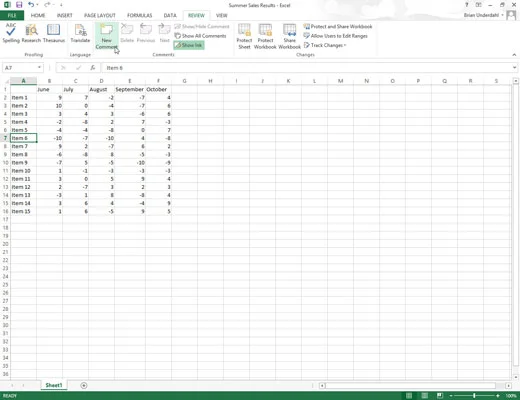Expand the Track Changes dropdown
The width and height of the screenshot is (520, 400).
[x=325, y=45]
